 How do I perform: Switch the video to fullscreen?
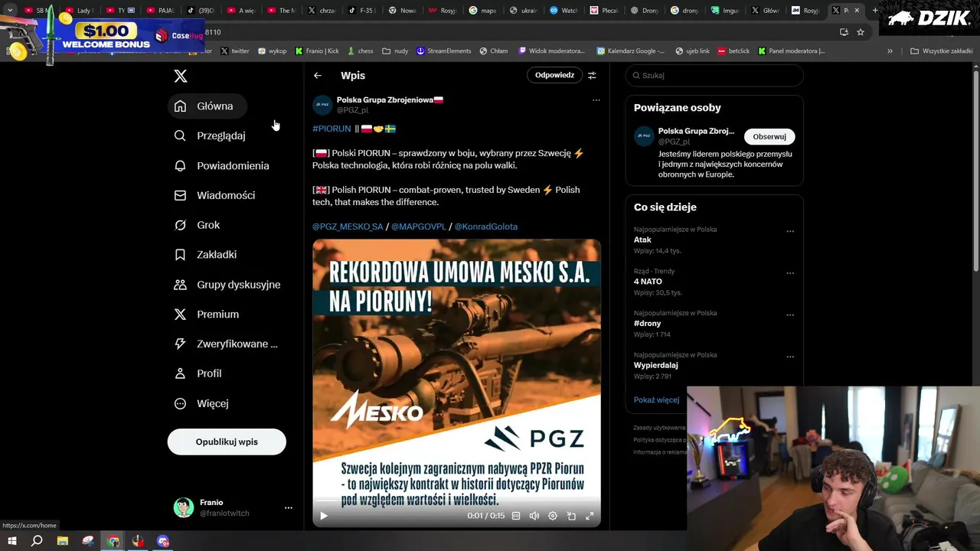tap(590, 516)
